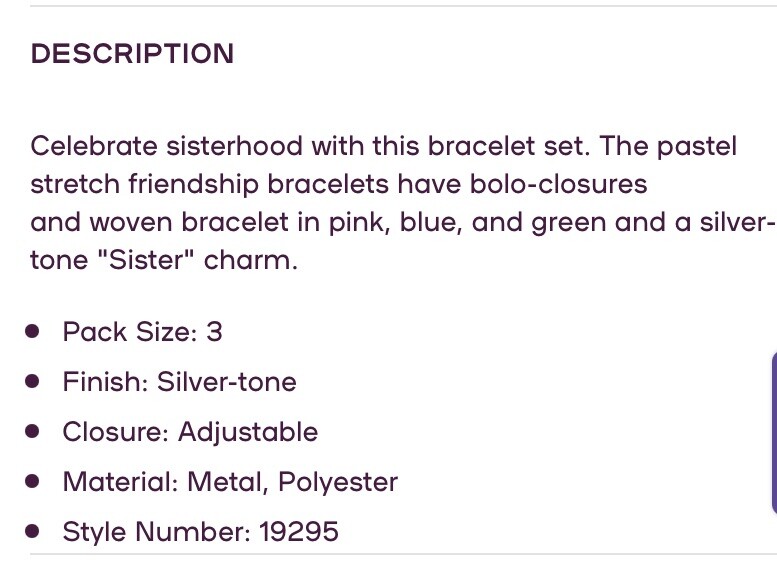Screen dimensions: 777x588
Task: Click the word "Adjustable" in Closure line
Action: tap(248, 431)
